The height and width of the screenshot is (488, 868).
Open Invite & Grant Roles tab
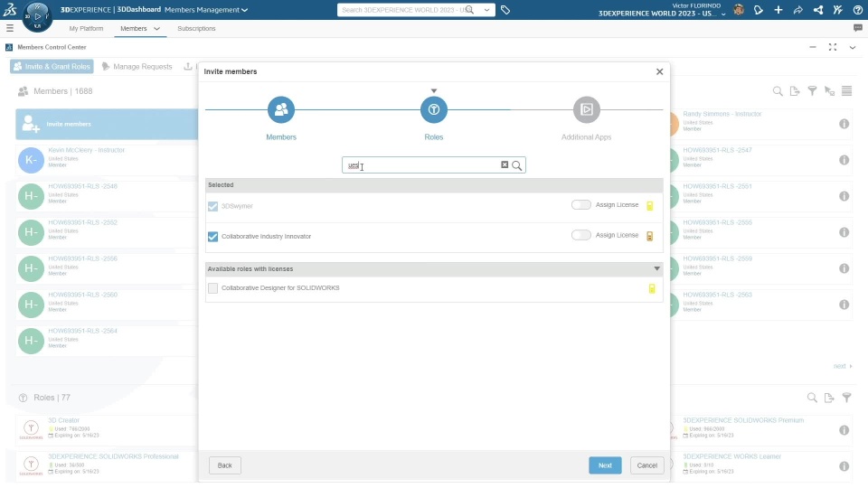pos(52,66)
